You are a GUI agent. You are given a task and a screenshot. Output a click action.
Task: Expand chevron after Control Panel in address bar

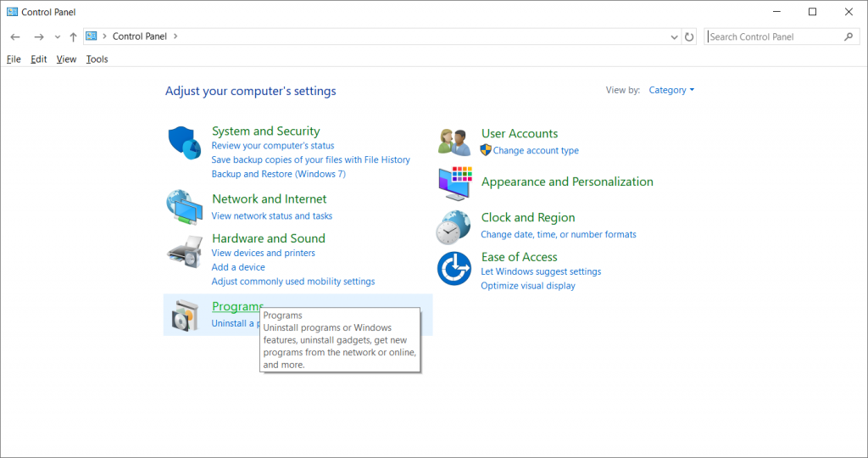175,36
